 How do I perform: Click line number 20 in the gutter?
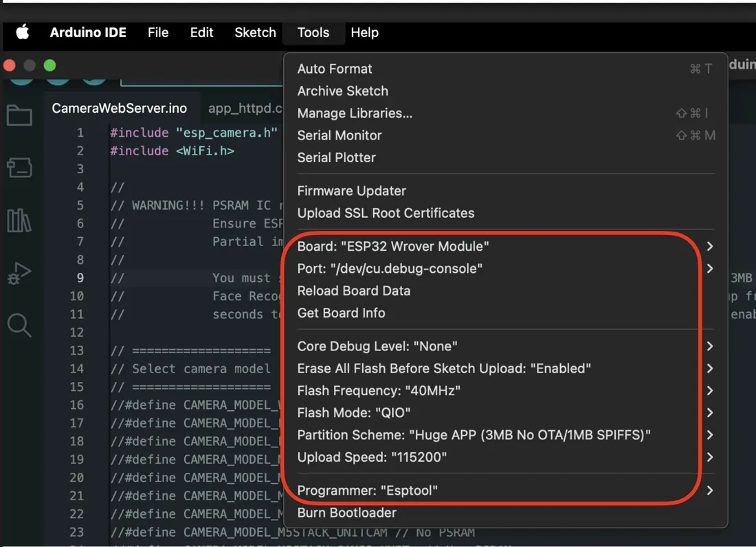77,478
